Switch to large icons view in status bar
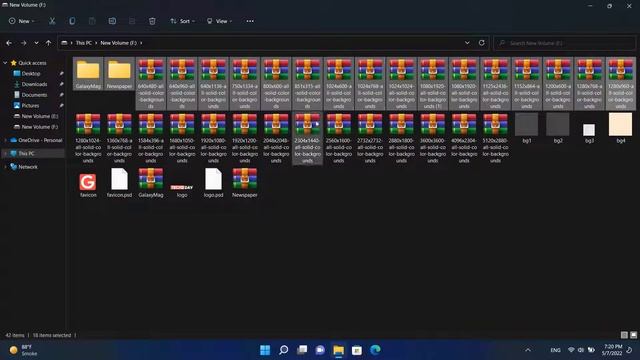640x360 pixels. (633, 335)
